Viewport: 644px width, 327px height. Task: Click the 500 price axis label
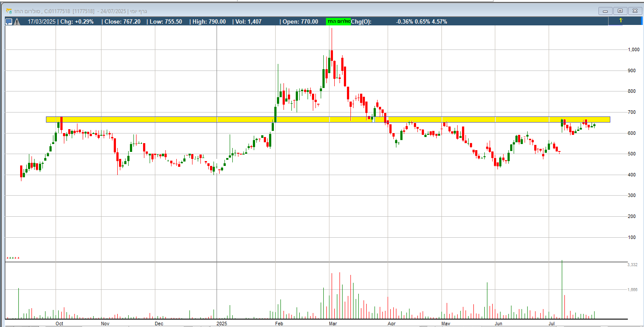click(632, 154)
